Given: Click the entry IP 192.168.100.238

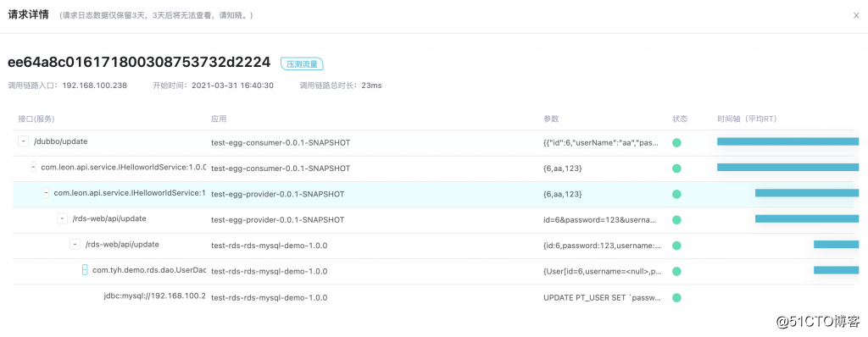Looking at the screenshot, I should pyautogui.click(x=95, y=86).
